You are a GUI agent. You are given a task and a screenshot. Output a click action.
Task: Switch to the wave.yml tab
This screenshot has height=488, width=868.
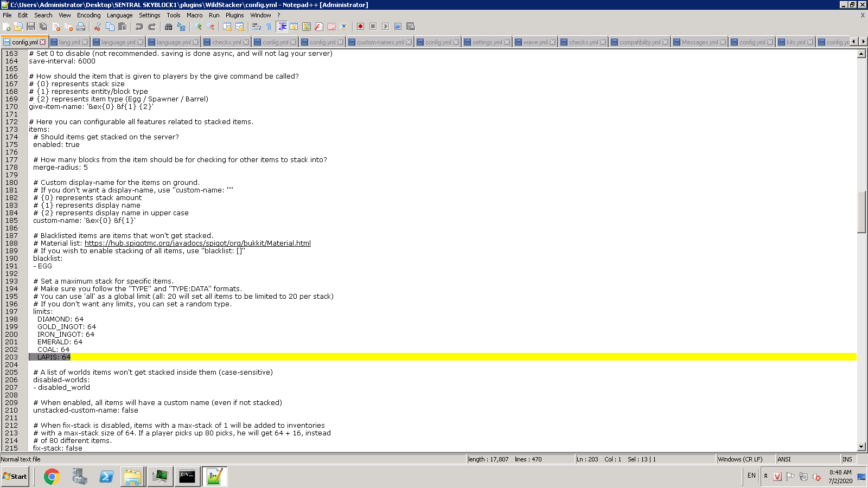click(535, 42)
